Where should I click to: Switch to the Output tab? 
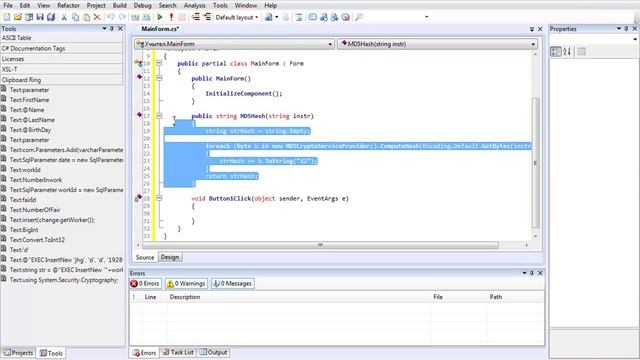click(x=214, y=352)
